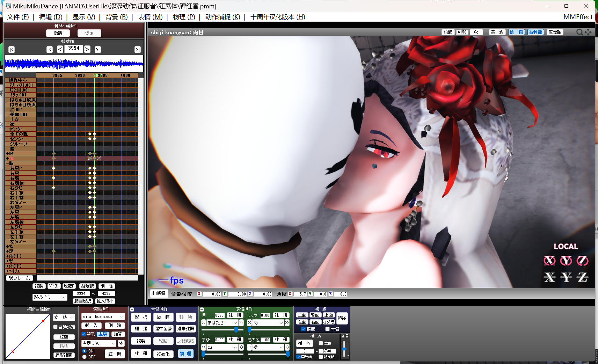Open the 旋轉 interpolation curve dropdown
The height and width of the screenshot is (364, 598).
(64, 318)
